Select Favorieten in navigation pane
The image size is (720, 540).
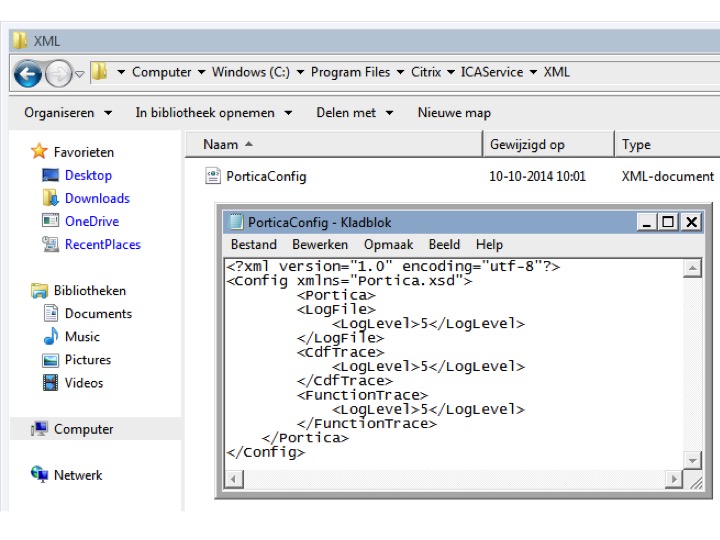click(84, 152)
